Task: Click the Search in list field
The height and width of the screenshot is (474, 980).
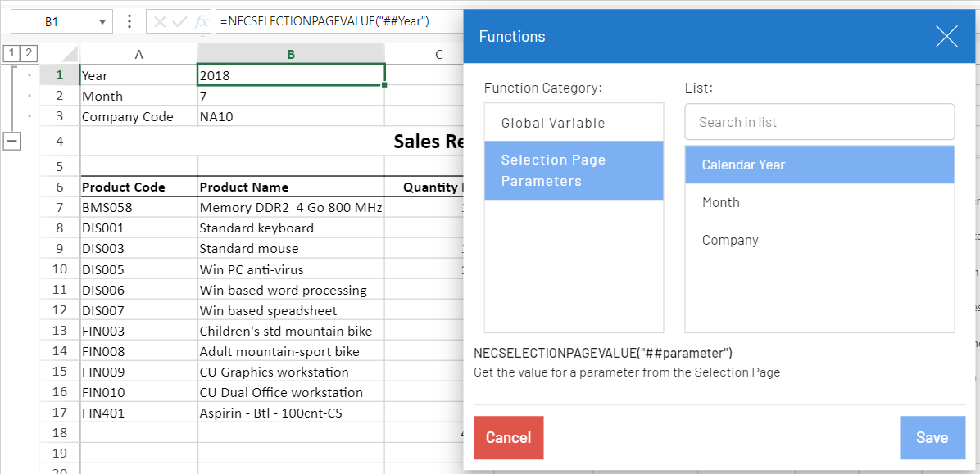Action: (819, 122)
